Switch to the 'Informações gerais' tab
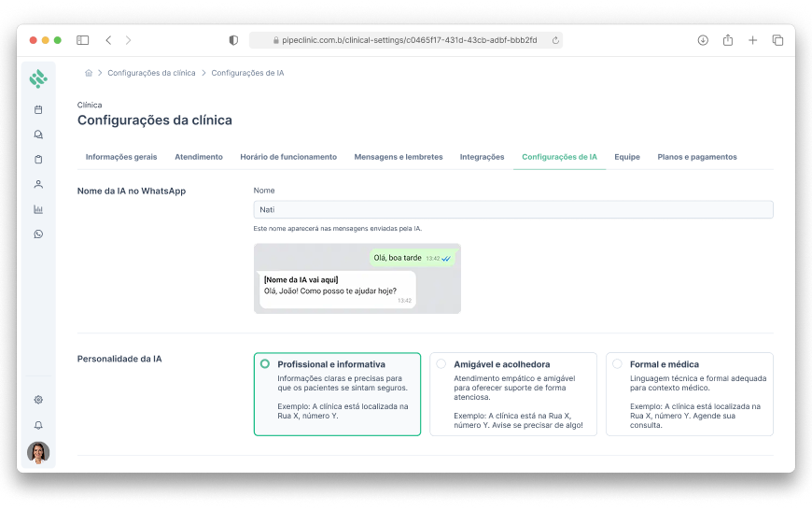Screen dimensions: 812x510 pyautogui.click(x=121, y=157)
